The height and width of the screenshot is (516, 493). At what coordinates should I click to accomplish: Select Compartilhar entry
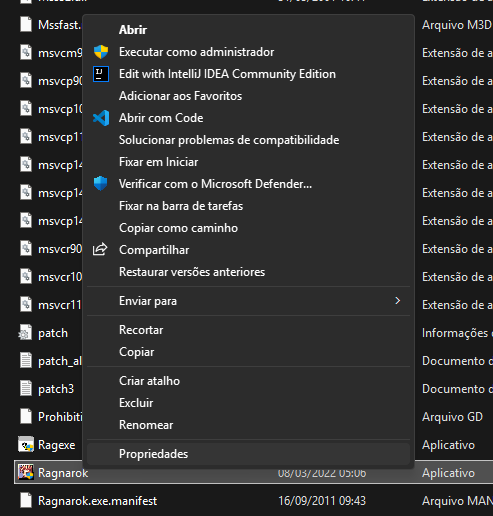click(154, 250)
